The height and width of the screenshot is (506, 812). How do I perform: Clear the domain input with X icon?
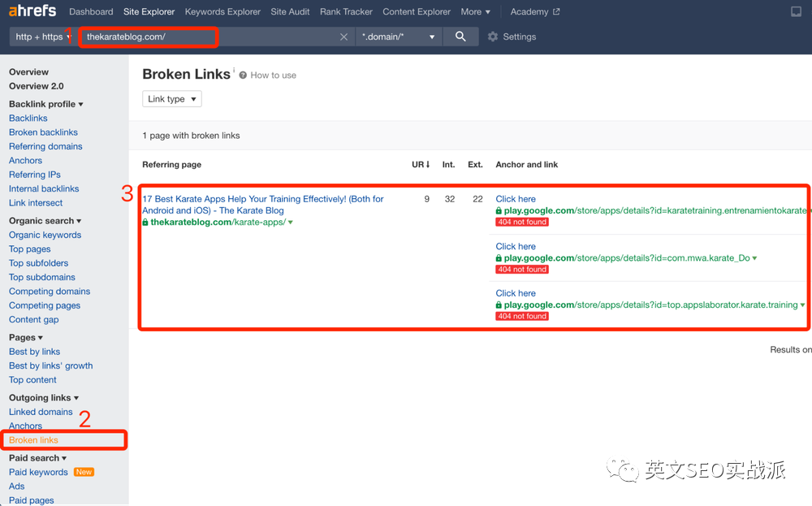(343, 37)
